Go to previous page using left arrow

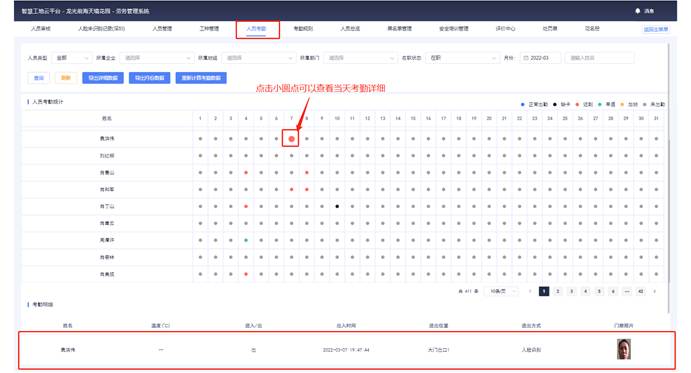click(530, 291)
